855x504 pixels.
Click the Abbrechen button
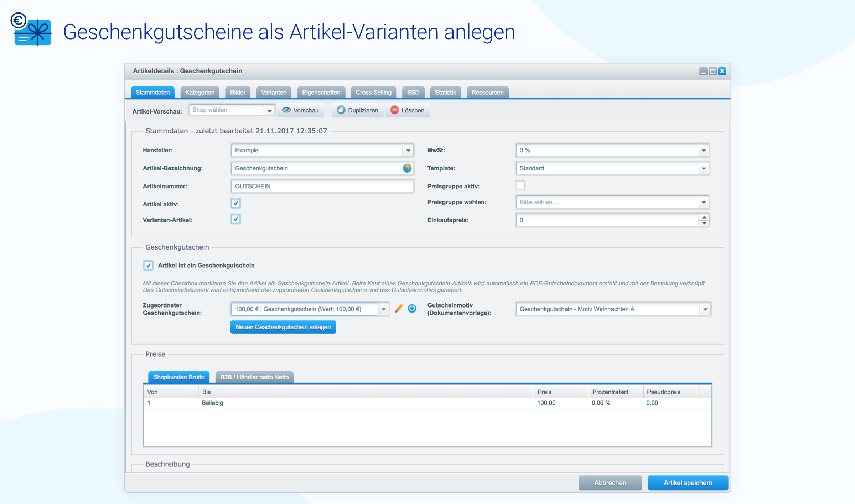point(610,483)
